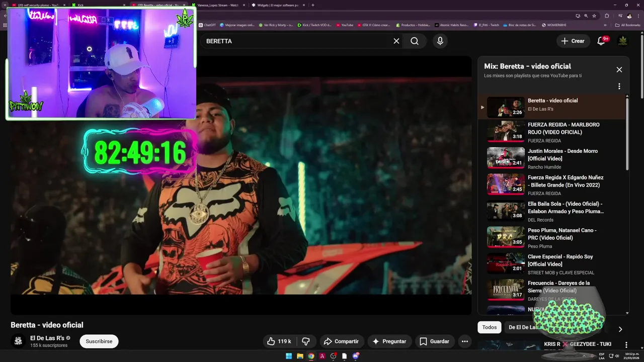Open more actions ellipsis below the video

coord(465,341)
